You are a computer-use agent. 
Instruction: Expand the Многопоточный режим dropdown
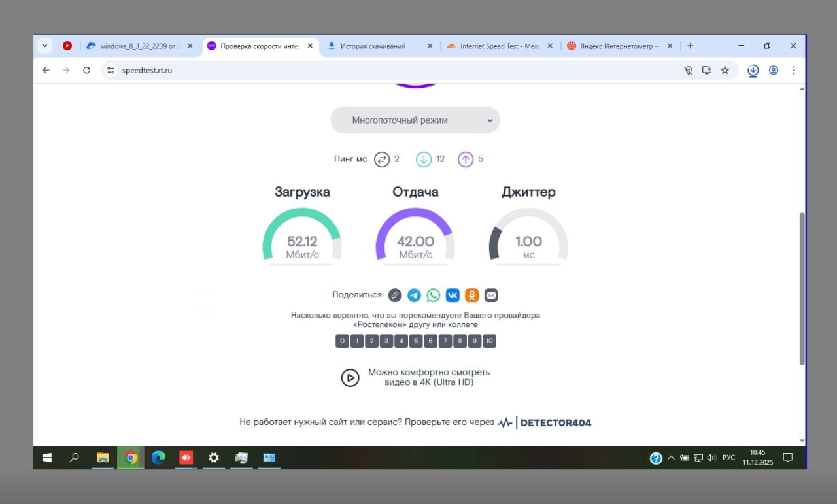click(x=415, y=120)
